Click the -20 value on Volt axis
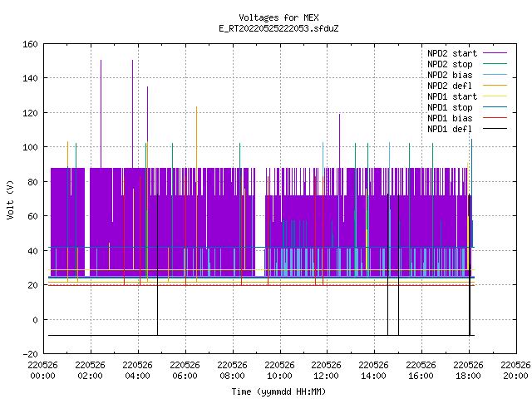 click(30, 354)
